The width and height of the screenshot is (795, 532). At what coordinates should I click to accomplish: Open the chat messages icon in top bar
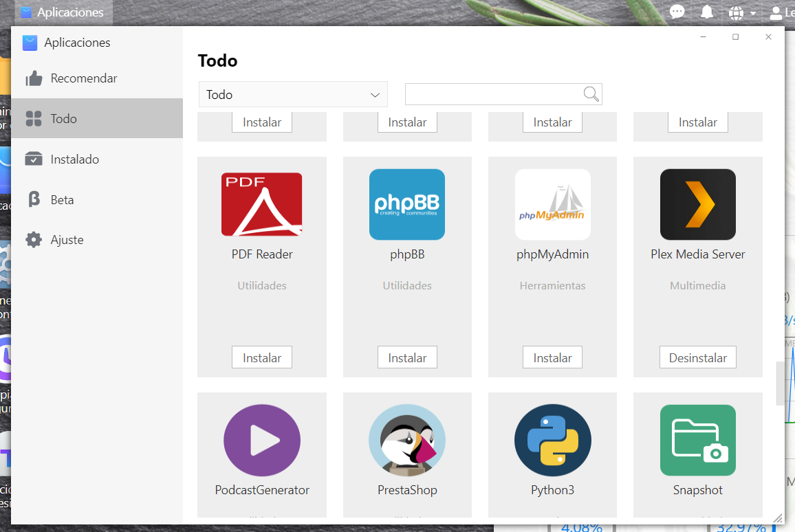click(677, 12)
